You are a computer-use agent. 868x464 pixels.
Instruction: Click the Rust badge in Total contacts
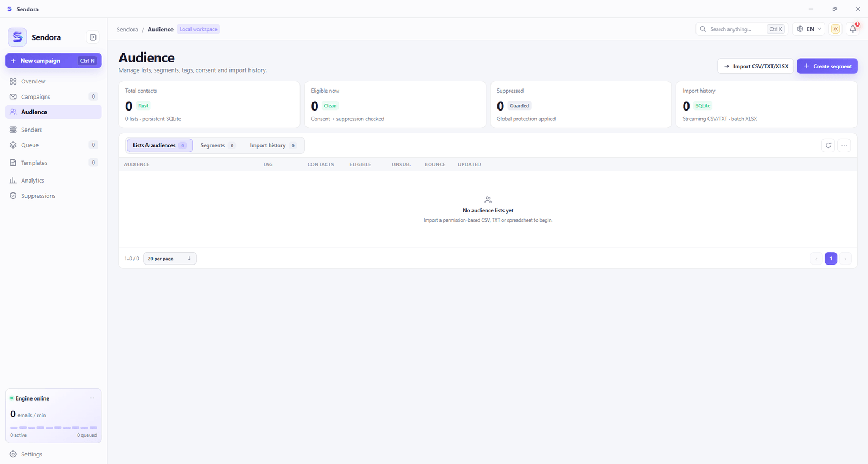click(x=143, y=106)
